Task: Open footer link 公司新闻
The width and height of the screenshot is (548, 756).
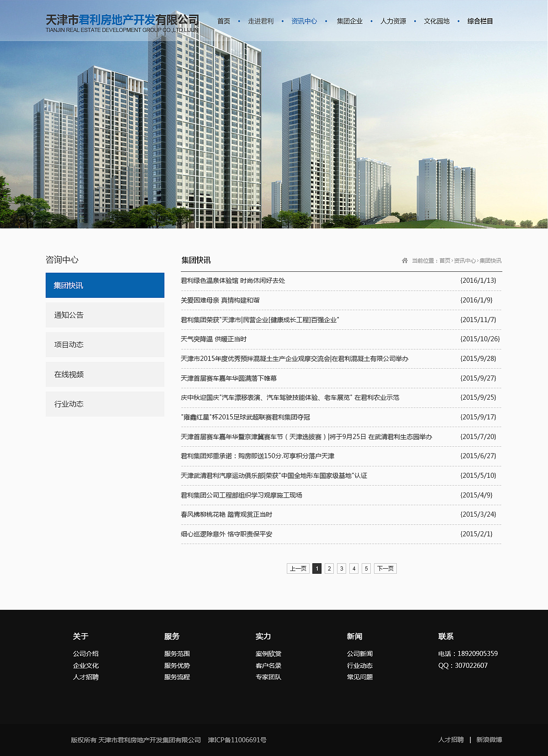Action: (x=360, y=654)
